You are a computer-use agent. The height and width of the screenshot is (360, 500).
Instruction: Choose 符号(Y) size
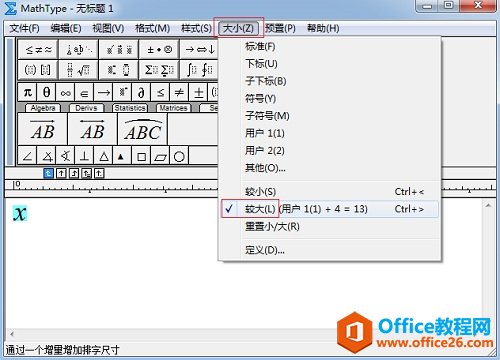[x=330, y=98]
